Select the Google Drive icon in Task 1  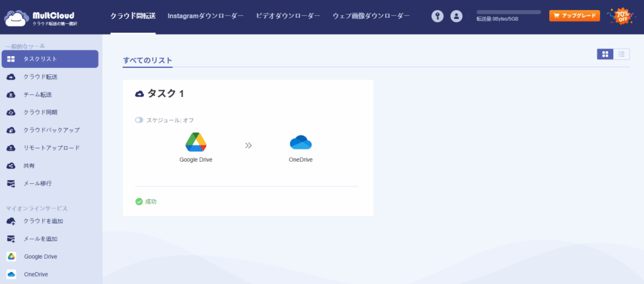[196, 142]
